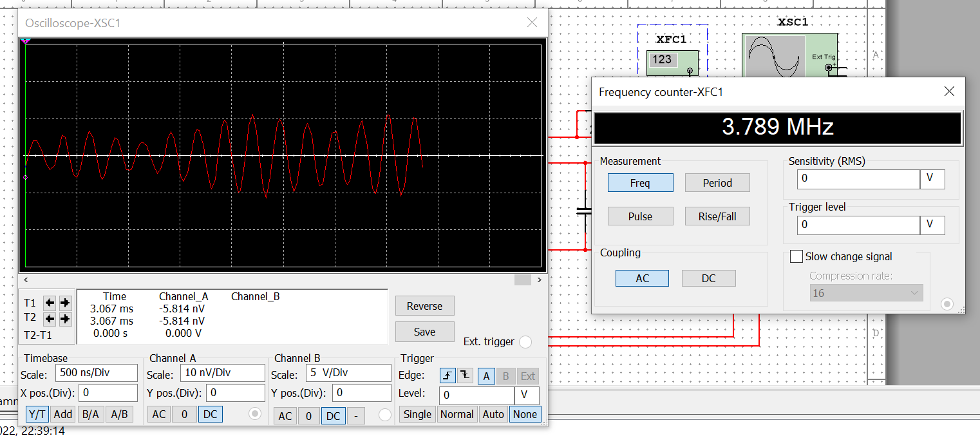
Task: Click the T2 left arrow to move cursor
Action: point(49,318)
